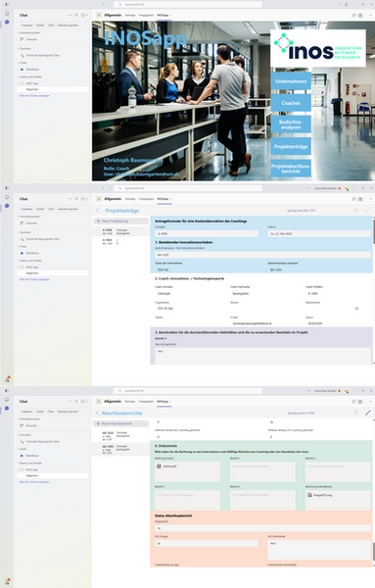Click the trash delete icon in Abschlussberichte window
The image size is (375, 588).
click(x=355, y=413)
